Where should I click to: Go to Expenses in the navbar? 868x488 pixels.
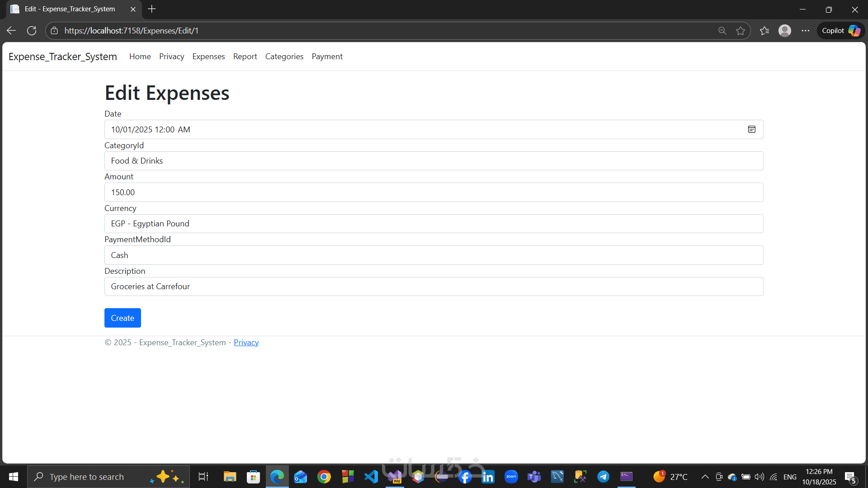click(x=208, y=56)
